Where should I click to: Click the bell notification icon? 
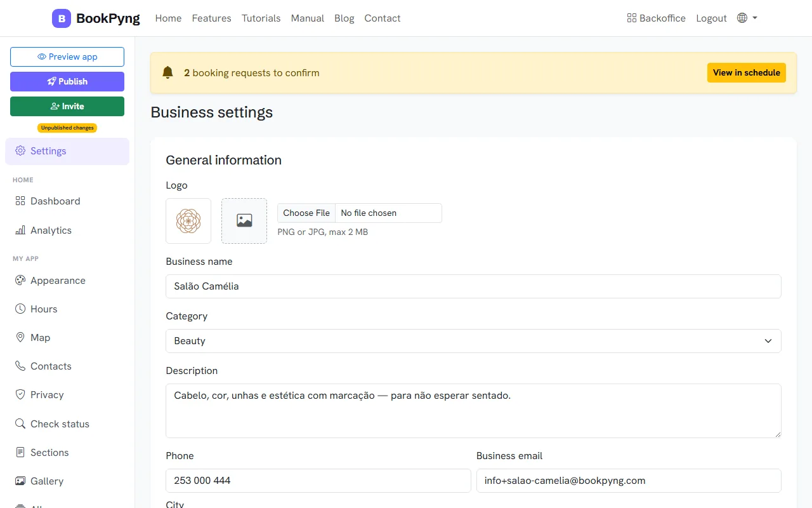tap(167, 72)
